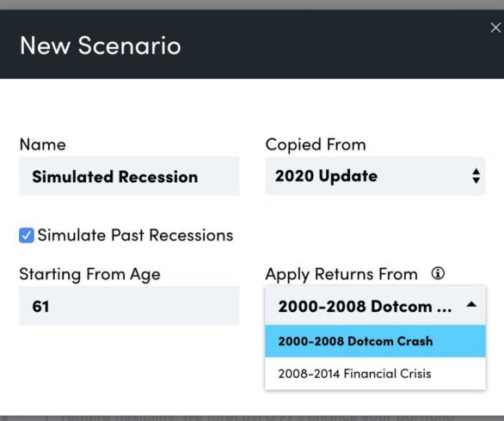Collapse the Apply Returns From caret arrow
The height and width of the screenshot is (421, 504).
[471, 304]
